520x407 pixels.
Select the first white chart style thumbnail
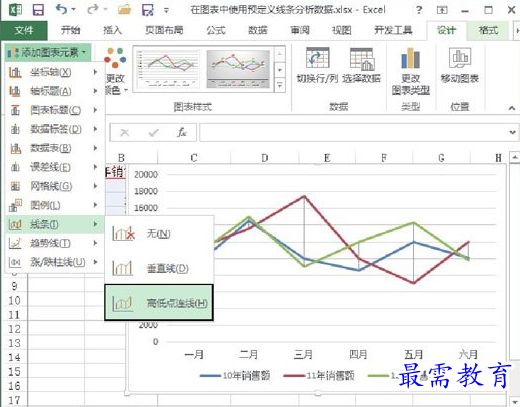pyautogui.click(x=168, y=69)
